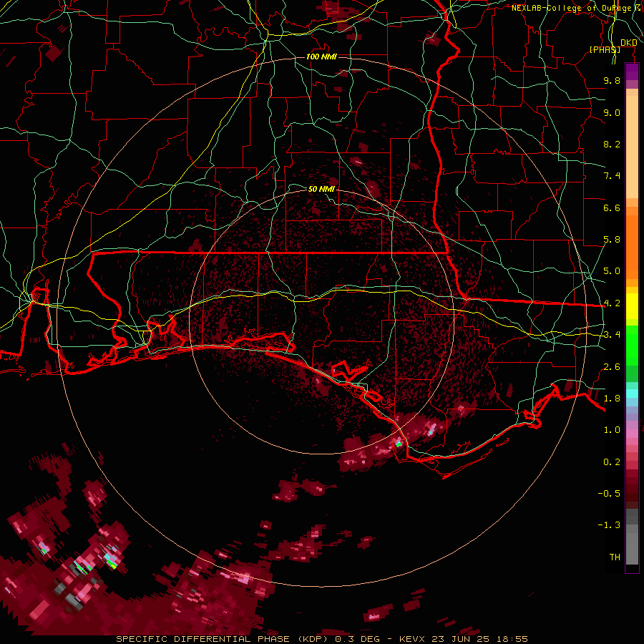Click the NEXLAB-College of DuPage label
Viewport: 644px width, 644px height.
tap(572, 8)
